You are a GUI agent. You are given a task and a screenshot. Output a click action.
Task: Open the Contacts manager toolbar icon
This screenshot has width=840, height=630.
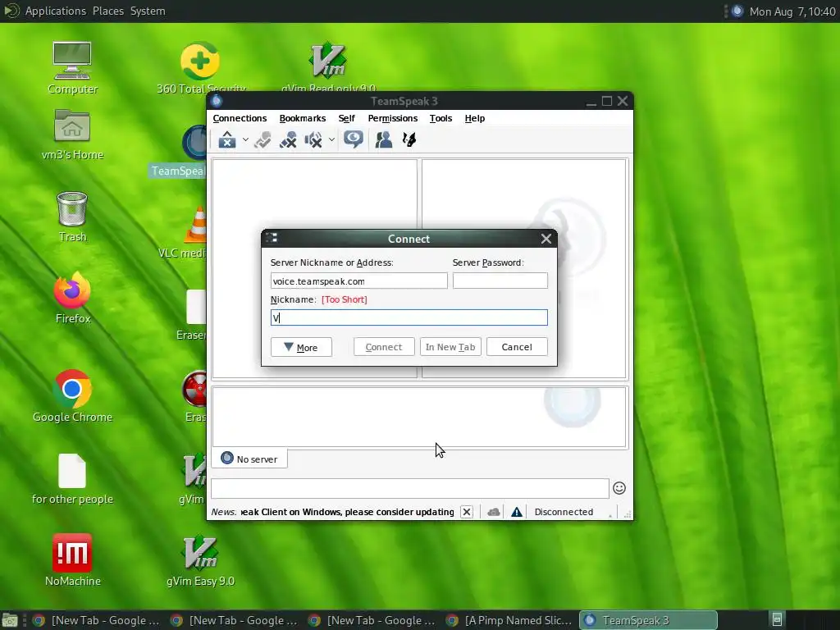tap(384, 139)
